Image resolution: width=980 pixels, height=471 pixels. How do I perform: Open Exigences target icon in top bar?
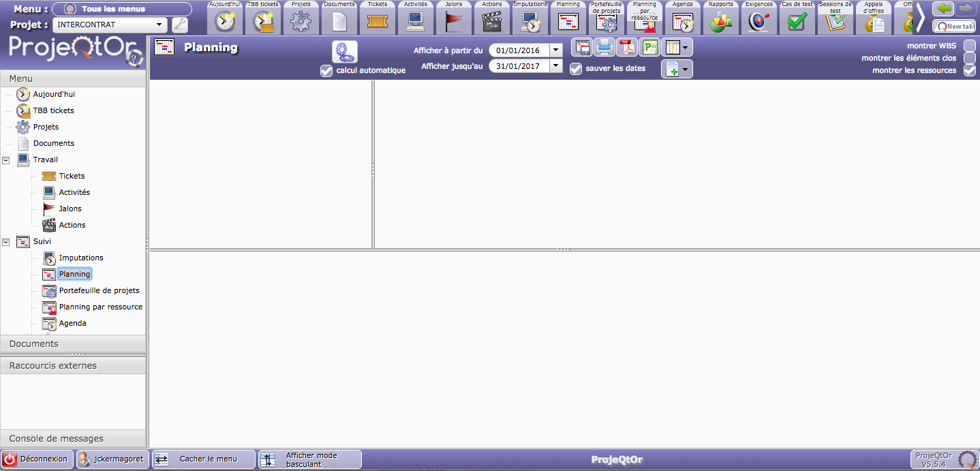point(759,22)
